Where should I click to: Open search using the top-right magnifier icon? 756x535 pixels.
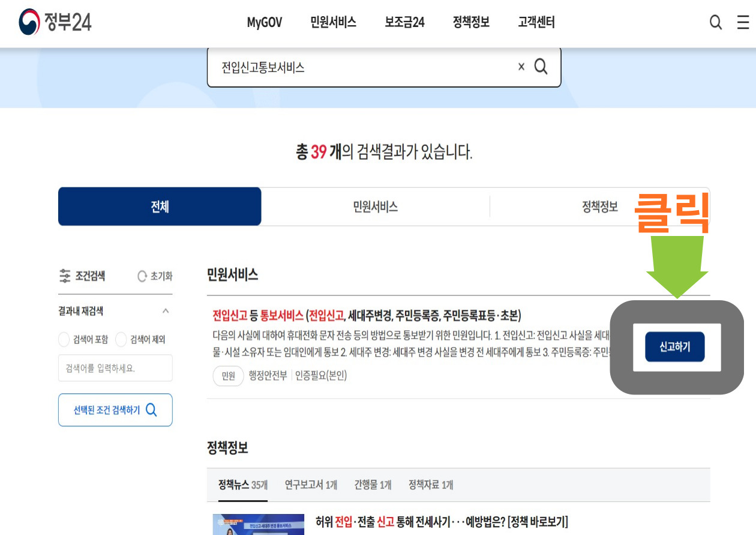point(715,22)
